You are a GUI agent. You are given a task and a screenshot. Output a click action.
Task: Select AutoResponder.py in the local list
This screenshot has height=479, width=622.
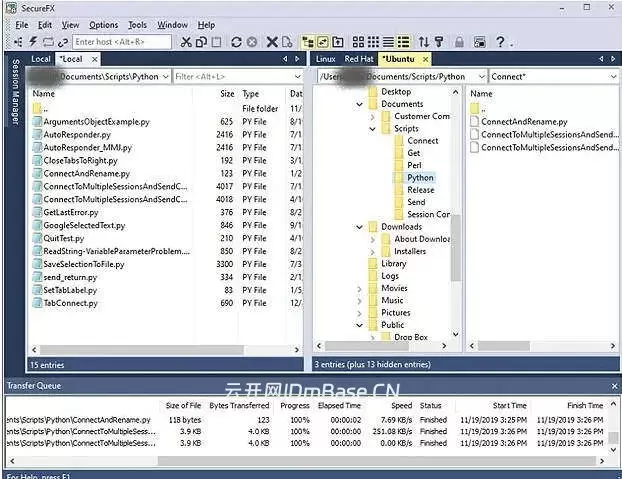pyautogui.click(x=77, y=135)
